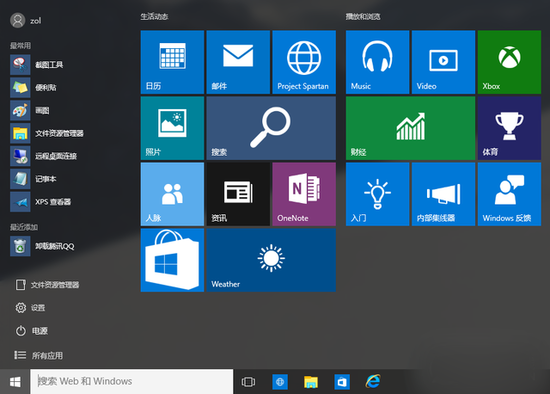Launch the Xbox tile
Image resolution: width=550 pixels, height=394 pixels.
[x=509, y=62]
